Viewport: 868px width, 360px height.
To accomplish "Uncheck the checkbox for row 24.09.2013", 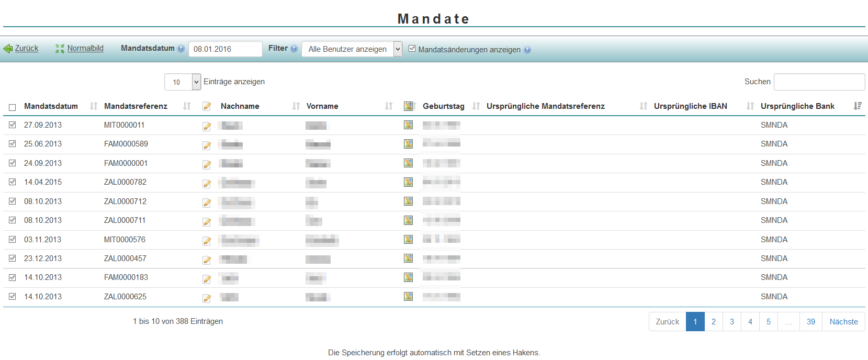I will [13, 163].
